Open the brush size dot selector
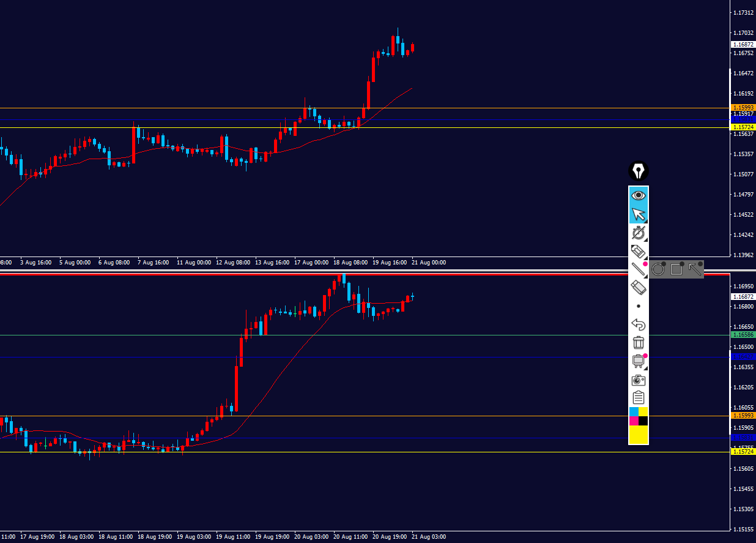The height and width of the screenshot is (543, 756). 639,305
